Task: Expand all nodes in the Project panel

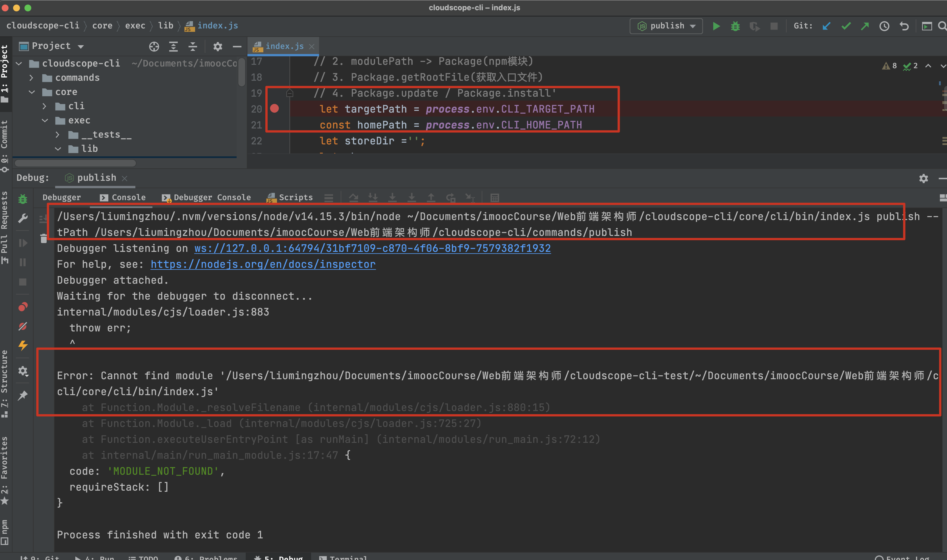Action: click(x=173, y=46)
